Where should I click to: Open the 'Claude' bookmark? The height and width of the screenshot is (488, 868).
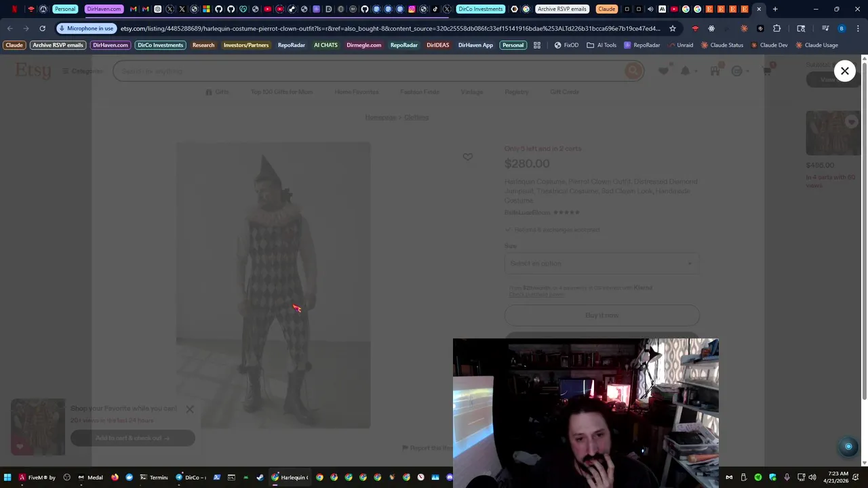click(14, 45)
